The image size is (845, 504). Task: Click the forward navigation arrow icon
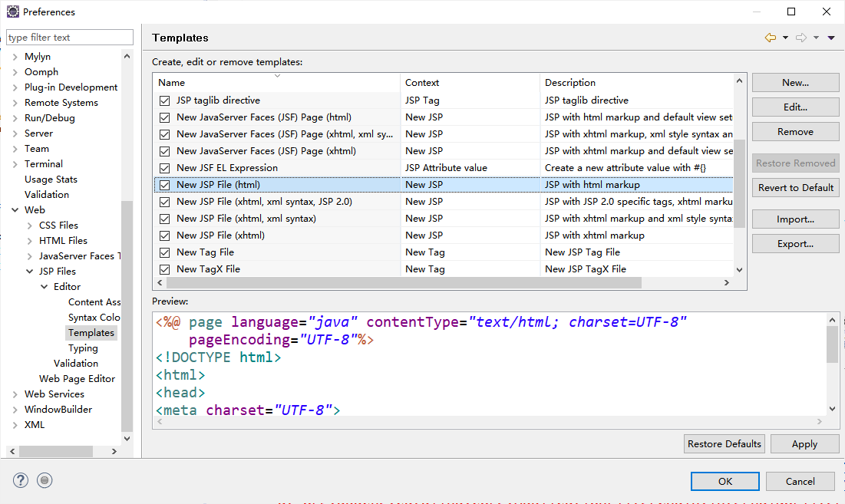point(801,38)
